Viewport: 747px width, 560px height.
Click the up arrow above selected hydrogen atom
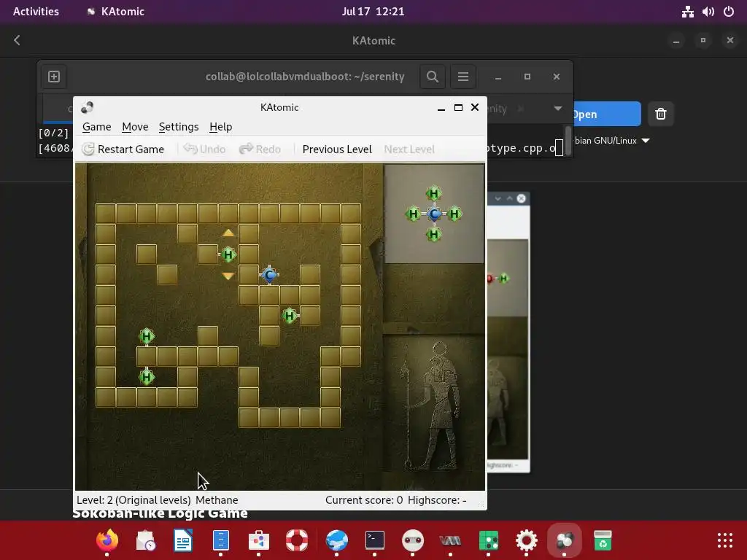pos(228,233)
